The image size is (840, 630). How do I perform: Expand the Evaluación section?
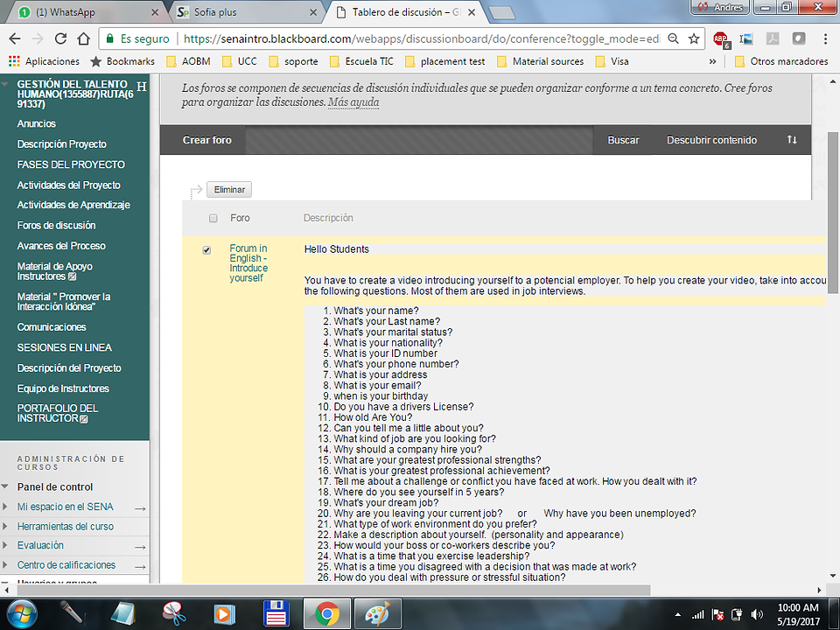pyautogui.click(x=5, y=545)
